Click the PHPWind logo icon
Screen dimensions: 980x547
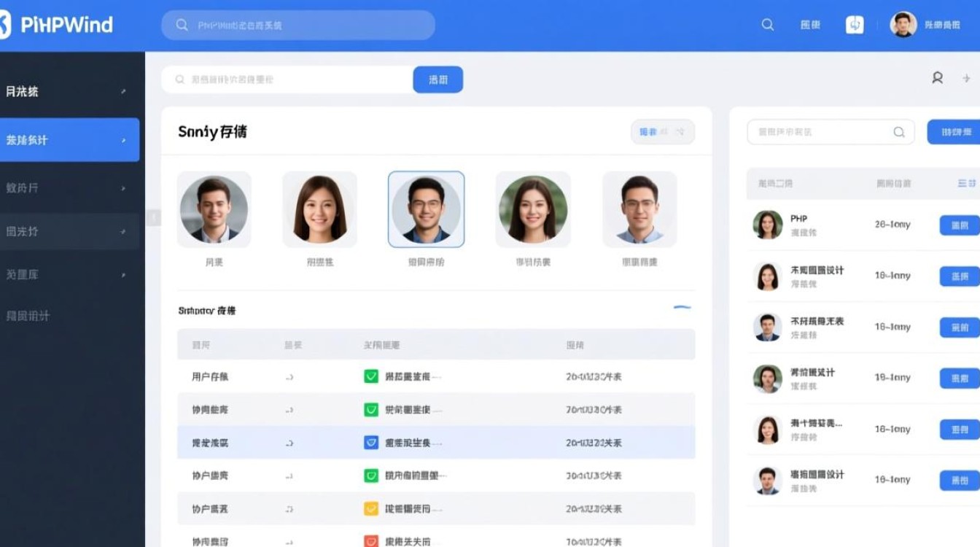point(6,24)
